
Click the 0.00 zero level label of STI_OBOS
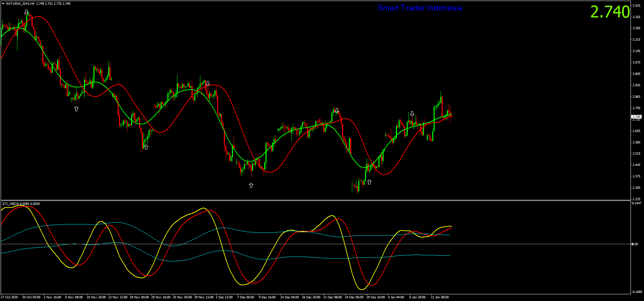pyautogui.click(x=635, y=244)
